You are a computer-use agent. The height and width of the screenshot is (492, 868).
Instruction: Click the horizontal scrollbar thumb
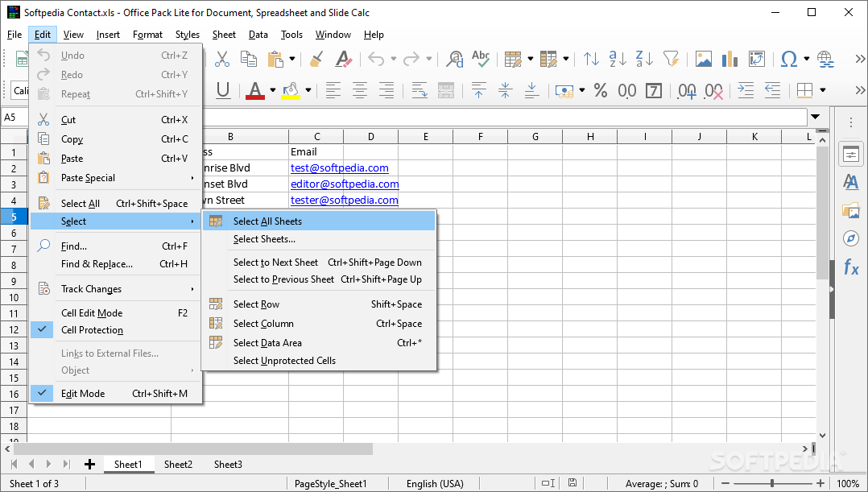tap(193, 449)
